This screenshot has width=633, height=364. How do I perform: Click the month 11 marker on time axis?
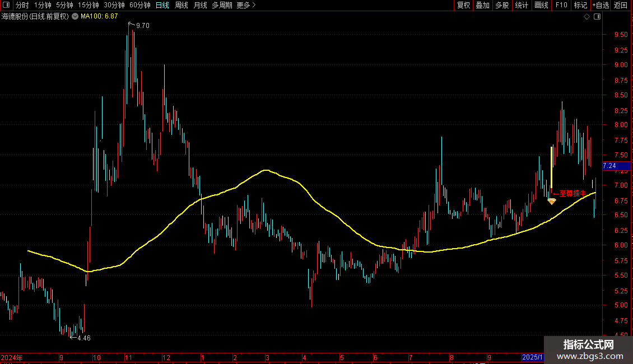tap(128, 357)
